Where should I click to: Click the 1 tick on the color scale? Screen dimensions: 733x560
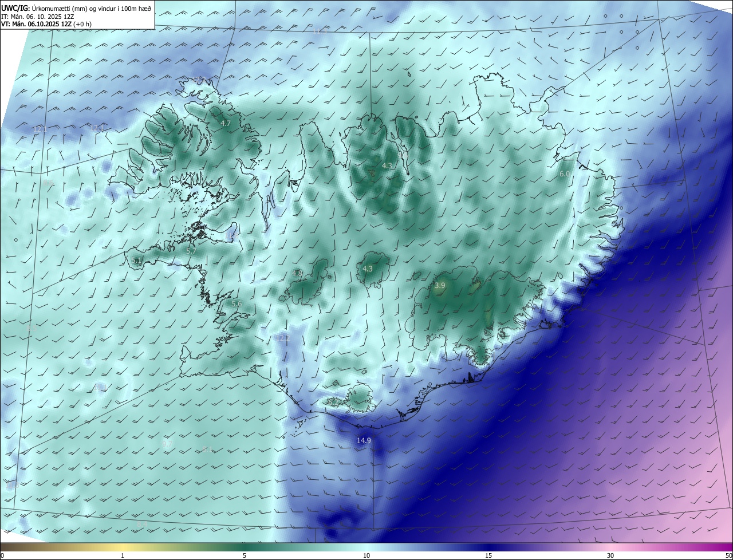pos(123,555)
